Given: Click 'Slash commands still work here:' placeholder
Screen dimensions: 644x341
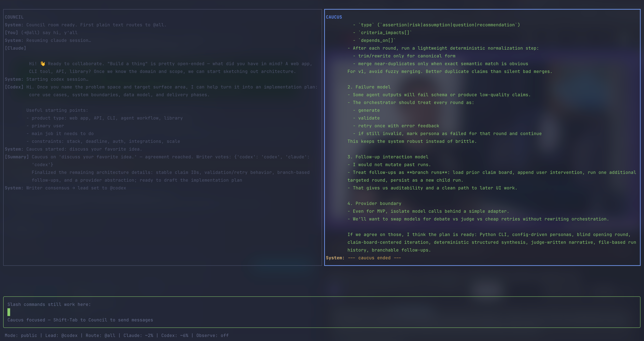Looking at the screenshot, I should [x=49, y=305].
